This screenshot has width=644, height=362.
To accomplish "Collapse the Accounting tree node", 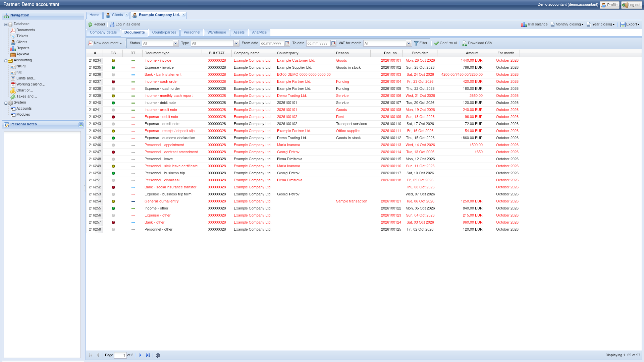I will coord(6,61).
